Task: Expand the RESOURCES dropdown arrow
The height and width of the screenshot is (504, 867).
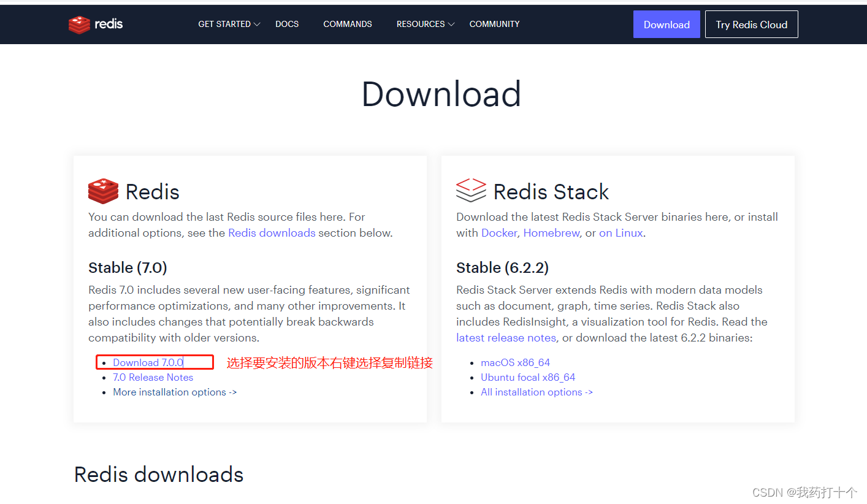Action: point(451,25)
